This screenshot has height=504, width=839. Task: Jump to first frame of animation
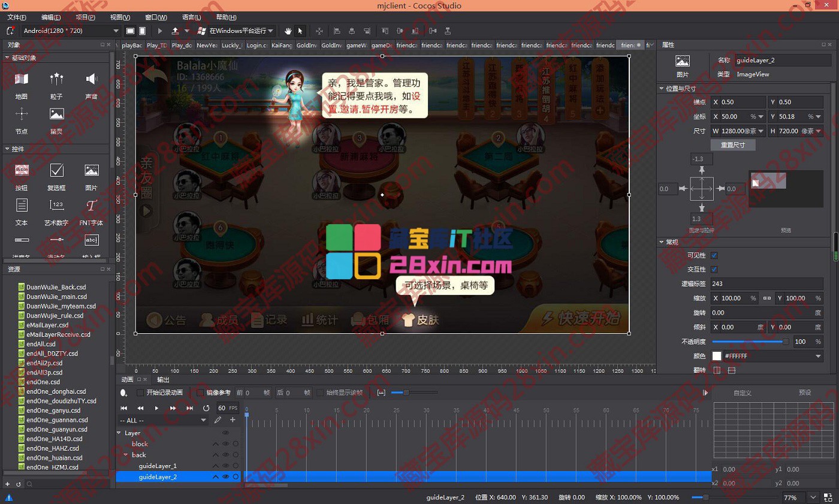click(124, 408)
